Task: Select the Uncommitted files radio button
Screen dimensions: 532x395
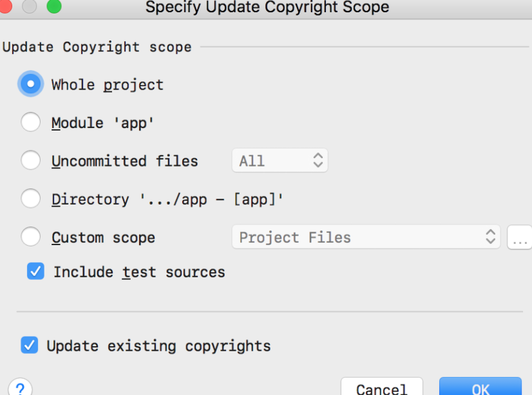Action: [30, 160]
